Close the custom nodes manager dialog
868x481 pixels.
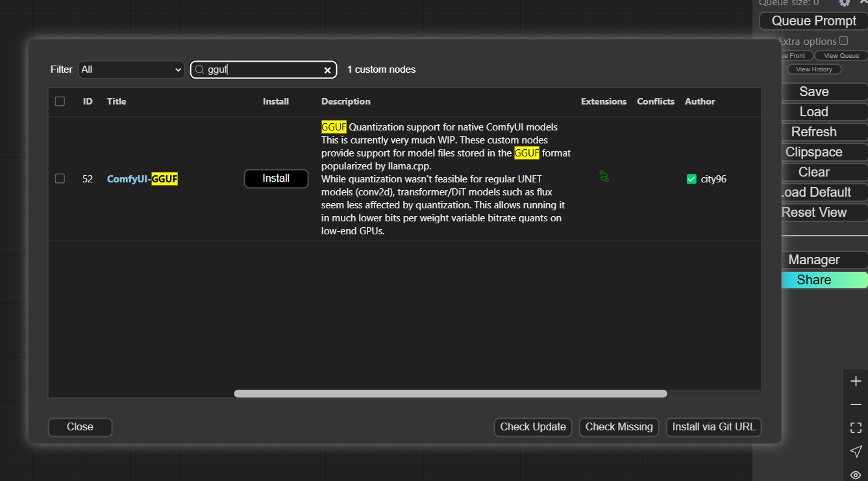(x=80, y=427)
